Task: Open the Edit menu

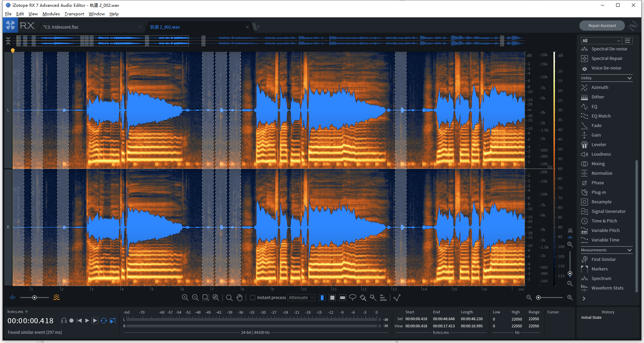Action: [x=20, y=14]
